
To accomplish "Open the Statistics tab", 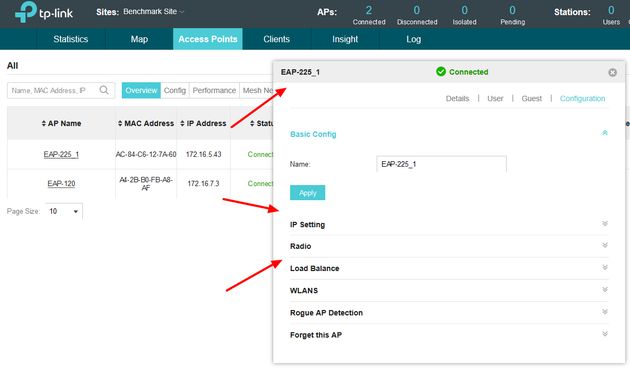I will click(71, 39).
